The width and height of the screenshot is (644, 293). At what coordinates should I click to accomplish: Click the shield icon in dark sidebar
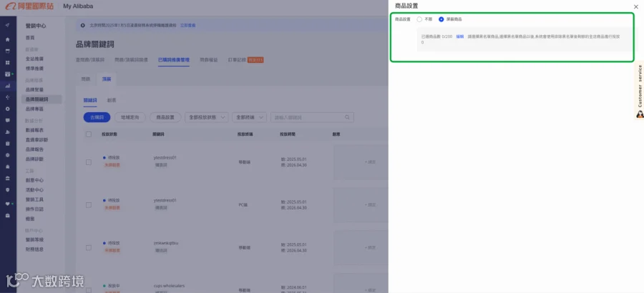[x=7, y=189]
